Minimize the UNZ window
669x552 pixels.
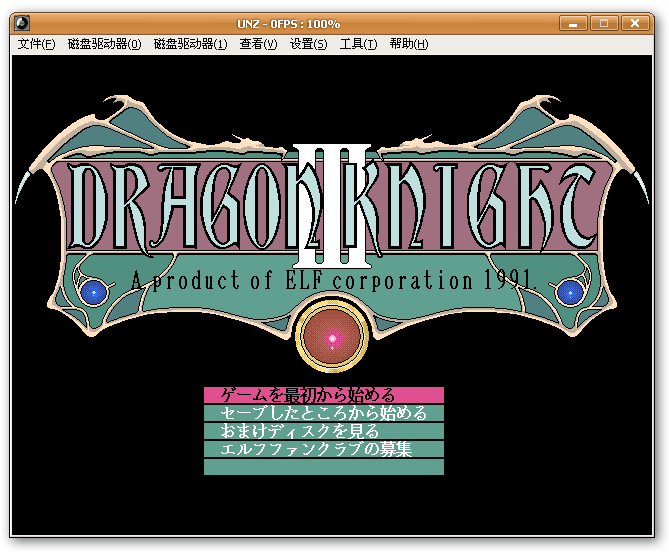point(573,23)
